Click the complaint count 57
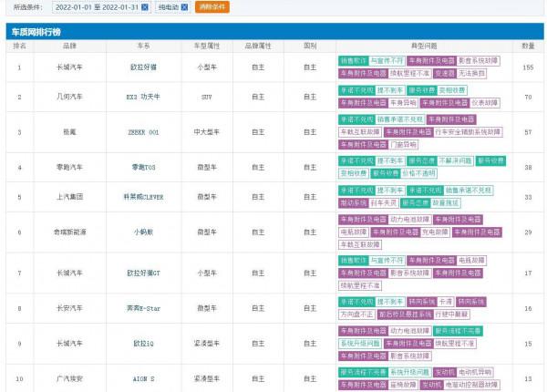 click(528, 132)
